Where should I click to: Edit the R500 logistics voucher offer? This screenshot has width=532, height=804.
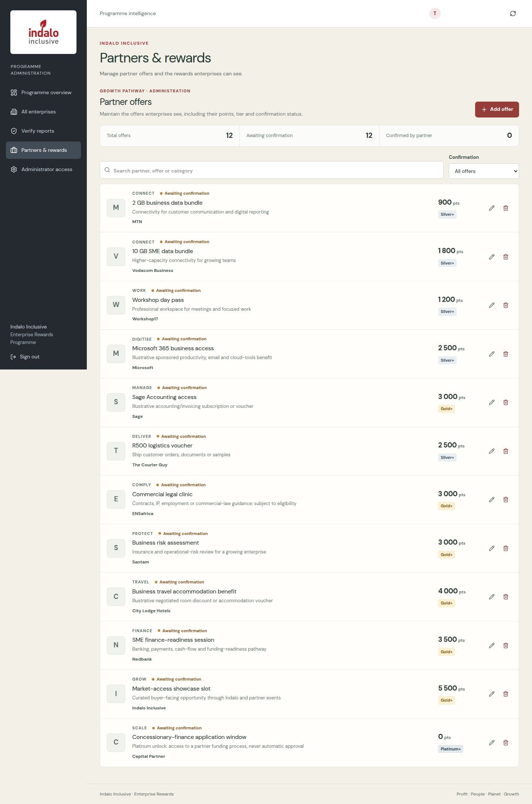492,451
